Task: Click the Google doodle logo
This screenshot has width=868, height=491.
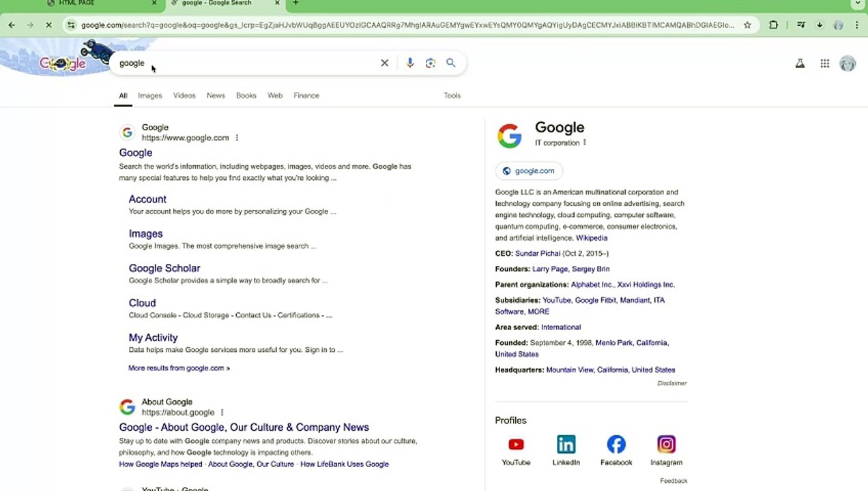Action: coord(63,63)
